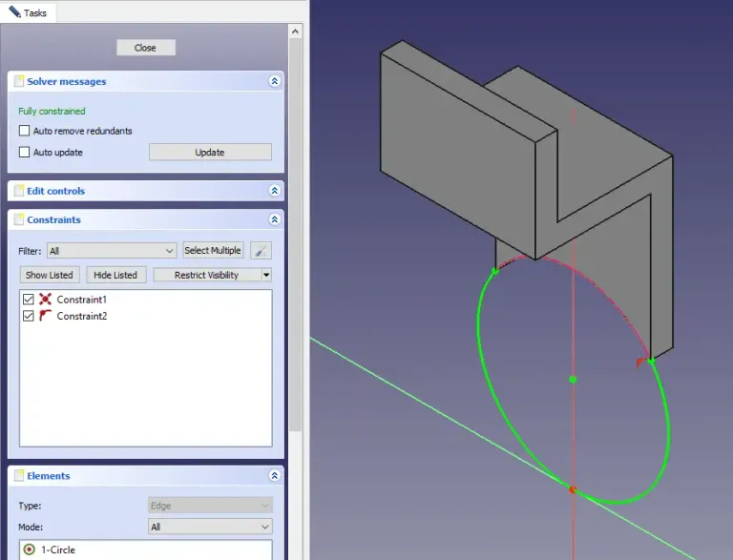Image resolution: width=733 pixels, height=560 pixels.
Task: Click the task panel's vertical scrollbar
Action: tap(296, 239)
